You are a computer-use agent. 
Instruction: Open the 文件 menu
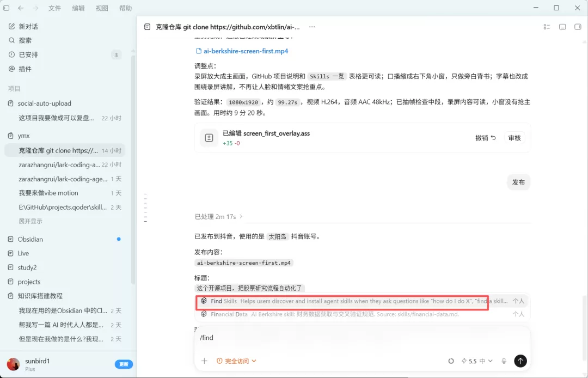54,8
